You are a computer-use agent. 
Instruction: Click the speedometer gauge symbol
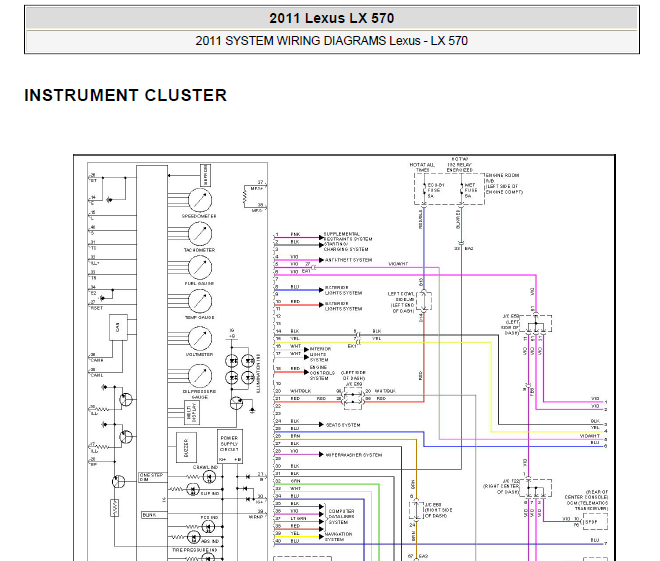click(x=200, y=200)
